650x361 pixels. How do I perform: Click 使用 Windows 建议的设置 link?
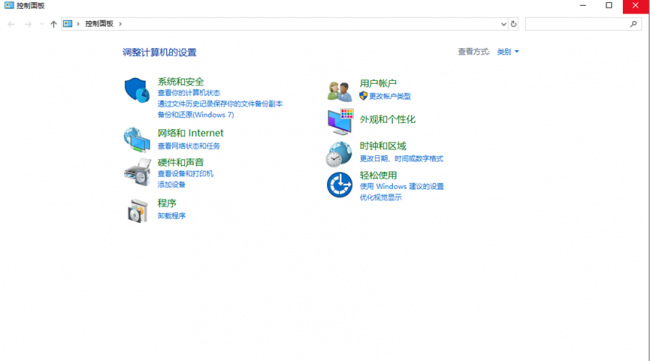pyautogui.click(x=402, y=187)
